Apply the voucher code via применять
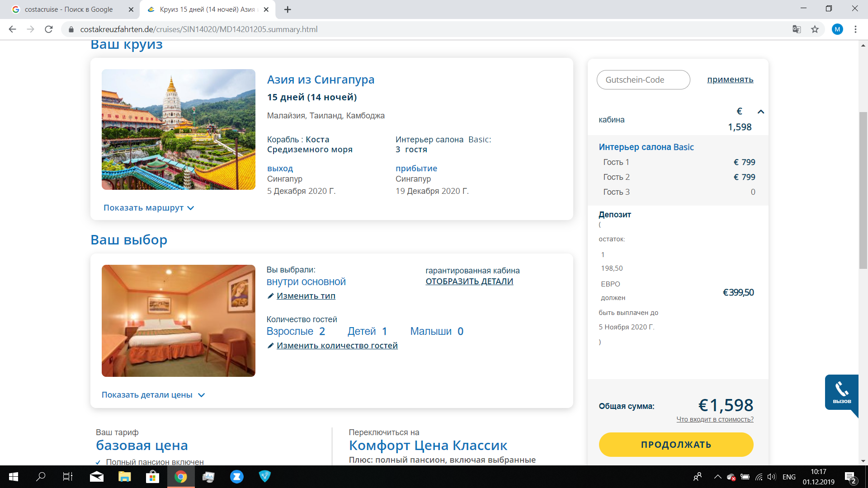The height and width of the screenshot is (488, 868). coord(730,80)
